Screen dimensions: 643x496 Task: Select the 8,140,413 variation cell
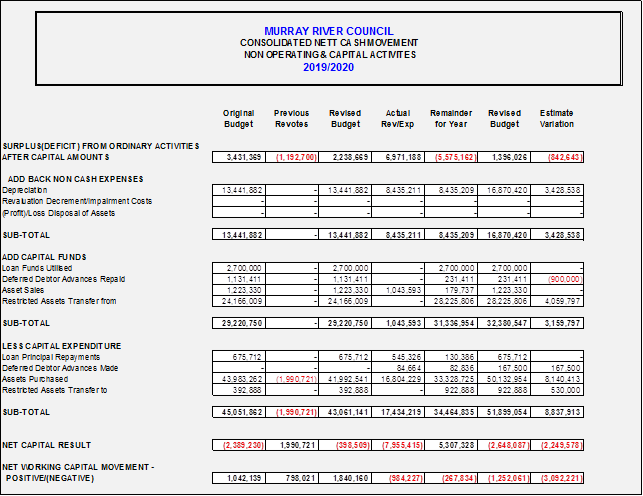[x=557, y=379]
